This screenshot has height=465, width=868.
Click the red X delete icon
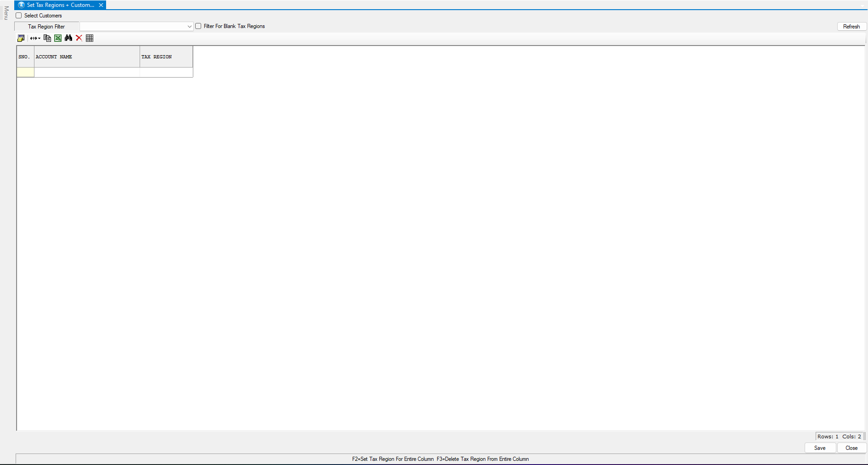click(79, 38)
